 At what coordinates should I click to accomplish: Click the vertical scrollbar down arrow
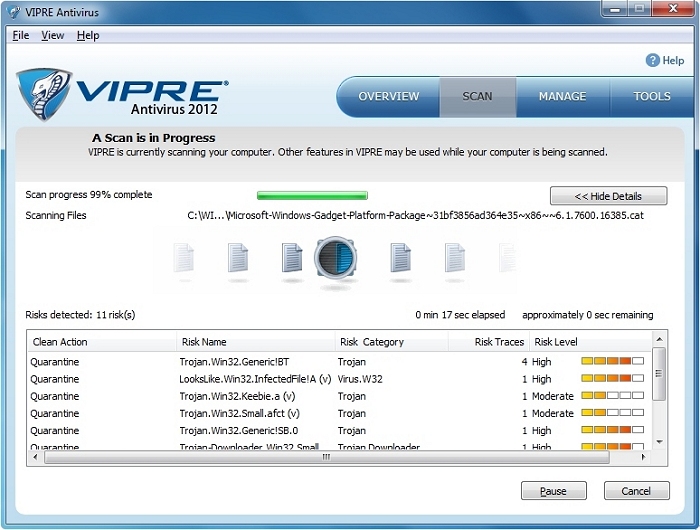[x=659, y=442]
